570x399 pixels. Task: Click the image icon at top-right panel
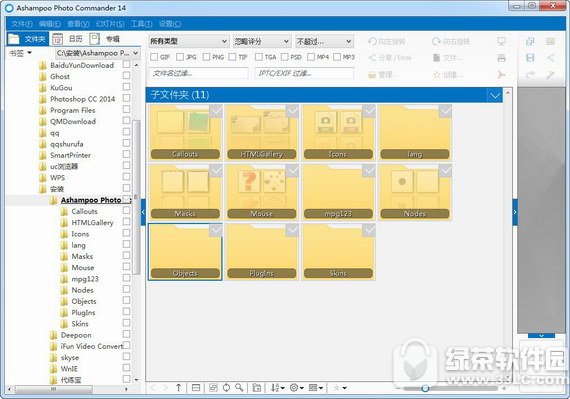(551, 41)
